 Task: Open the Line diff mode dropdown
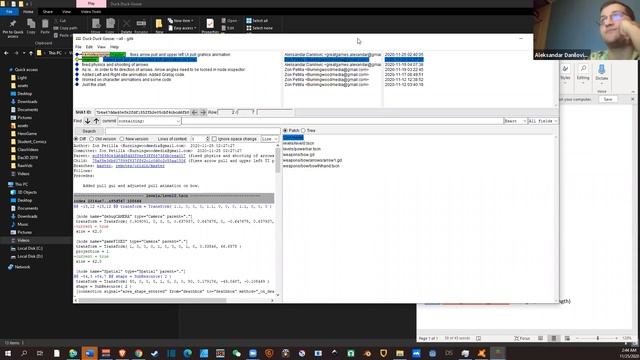(x=269, y=139)
